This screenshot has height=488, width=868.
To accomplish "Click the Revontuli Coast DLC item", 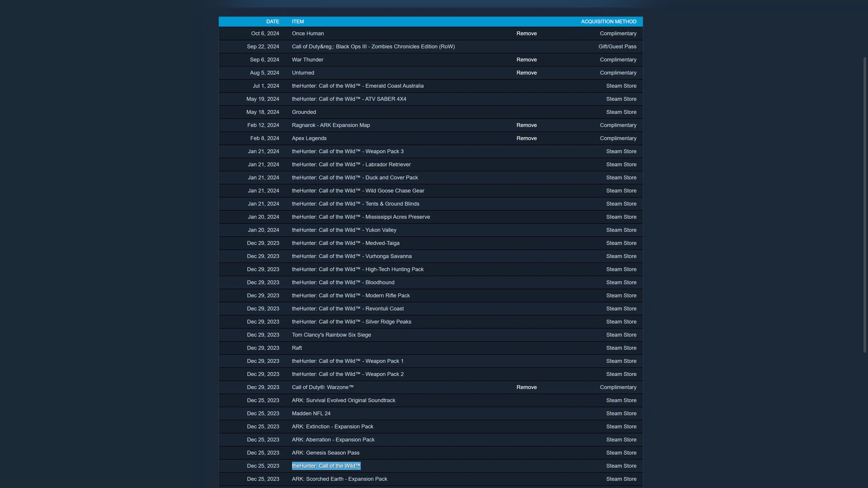I will [x=347, y=308].
